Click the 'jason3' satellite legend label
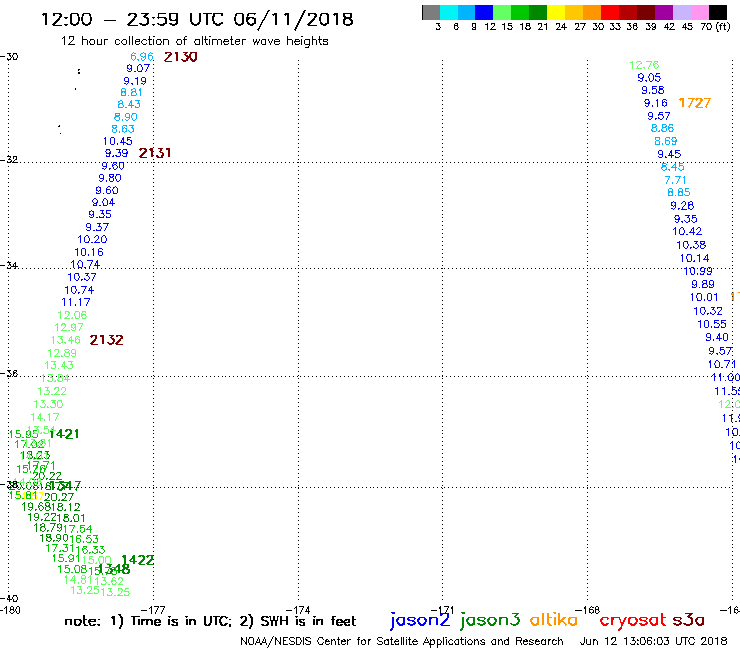The height and width of the screenshot is (650, 740). 490,620
